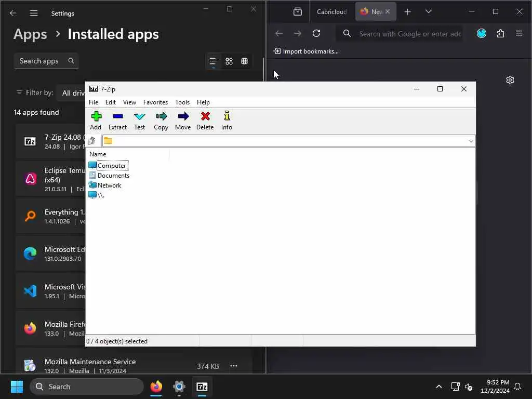Click Firefox back navigation arrow

279,33
